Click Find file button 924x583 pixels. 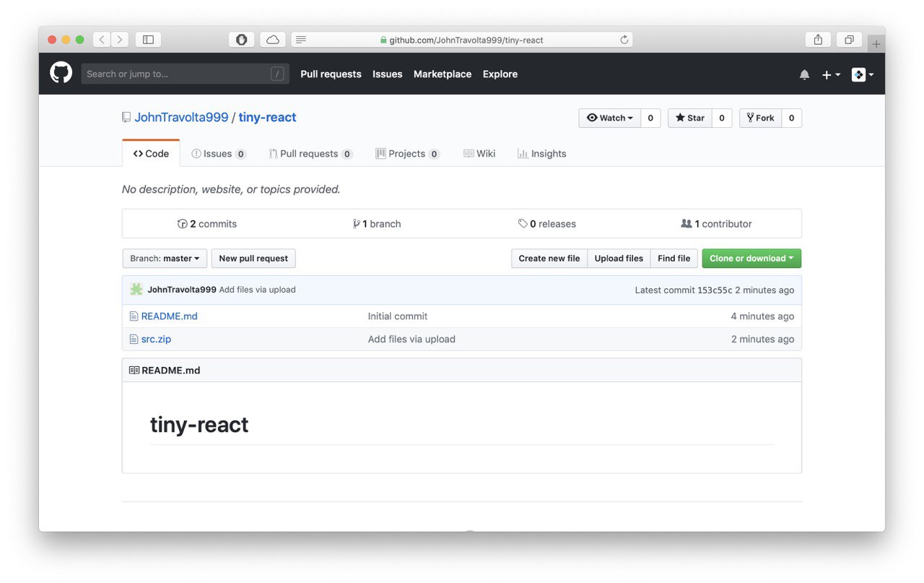tap(674, 258)
